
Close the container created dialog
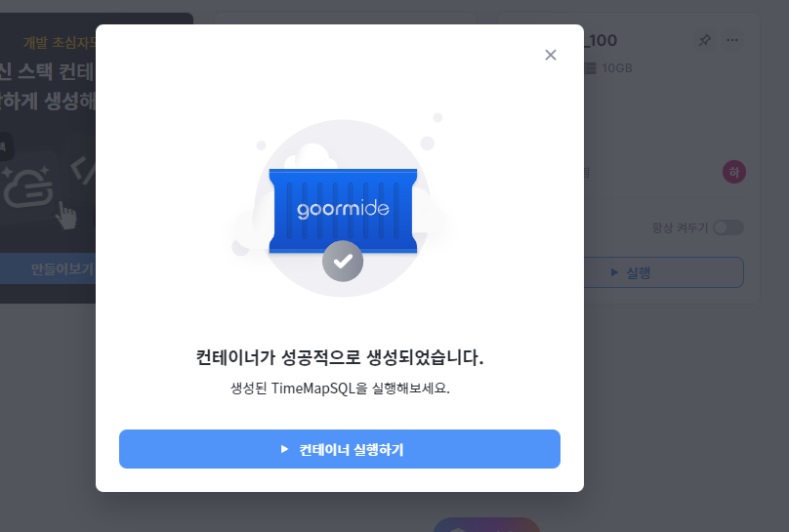[x=551, y=55]
